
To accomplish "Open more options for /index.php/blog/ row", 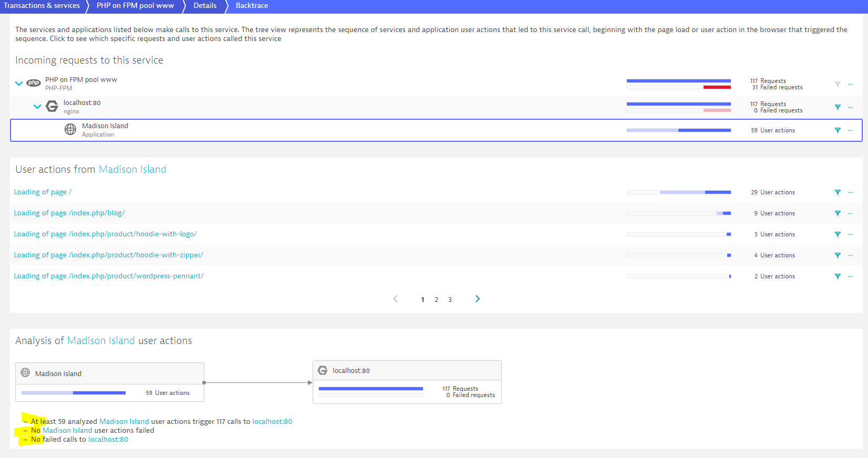I will pos(850,213).
